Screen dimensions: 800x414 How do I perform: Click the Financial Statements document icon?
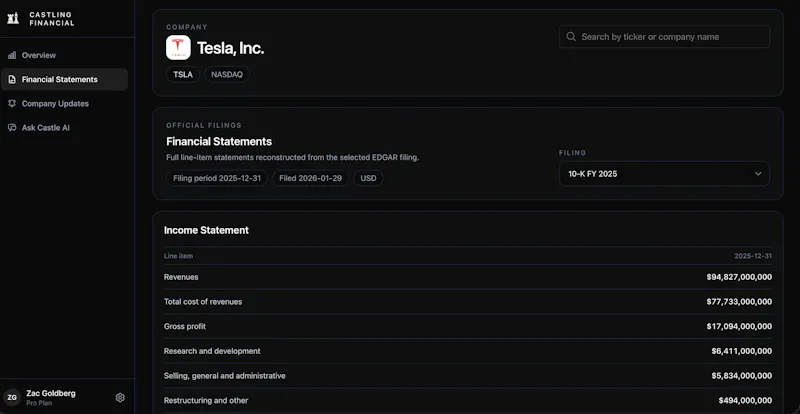[12, 80]
